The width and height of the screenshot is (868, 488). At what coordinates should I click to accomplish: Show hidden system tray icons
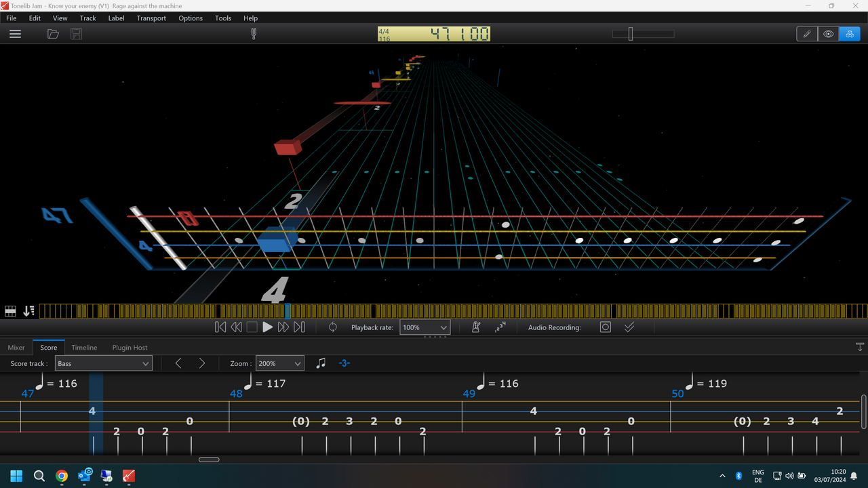click(x=722, y=476)
